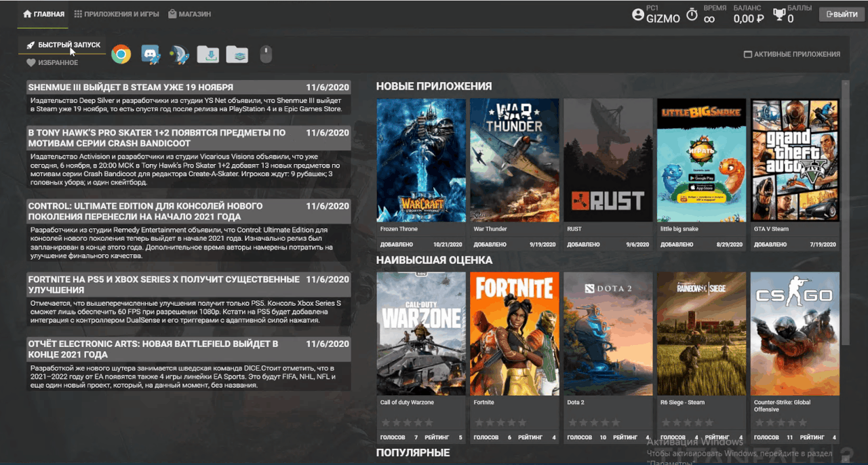Viewport: 868px width, 465px height.
Task: Open the Магазин tab
Action: (x=189, y=14)
